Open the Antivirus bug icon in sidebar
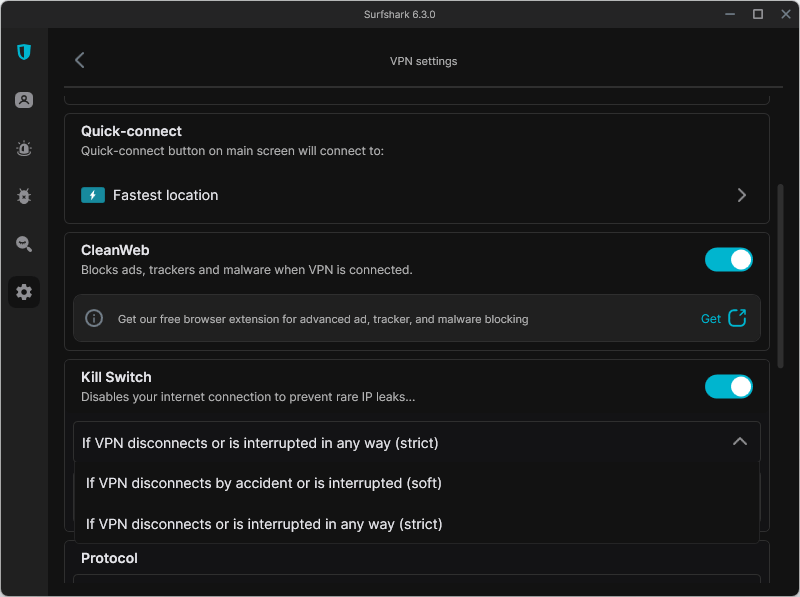The height and width of the screenshot is (597, 800). tap(24, 196)
